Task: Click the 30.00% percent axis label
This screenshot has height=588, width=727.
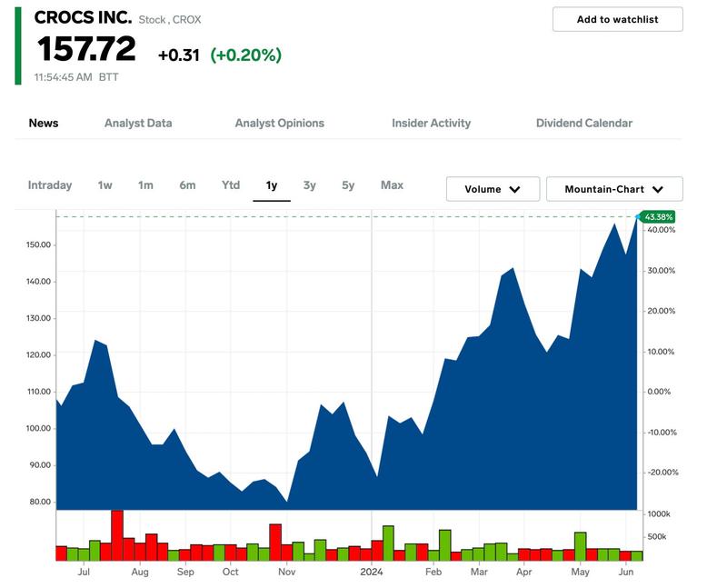Action: click(x=662, y=271)
